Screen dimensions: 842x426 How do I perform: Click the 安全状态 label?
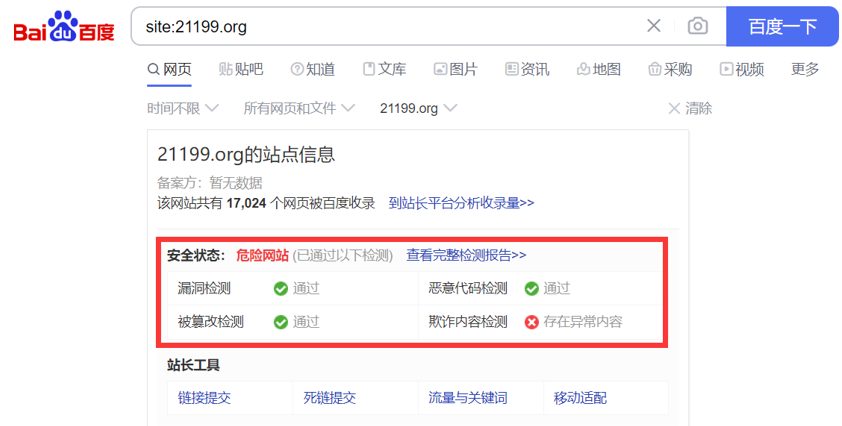195,255
